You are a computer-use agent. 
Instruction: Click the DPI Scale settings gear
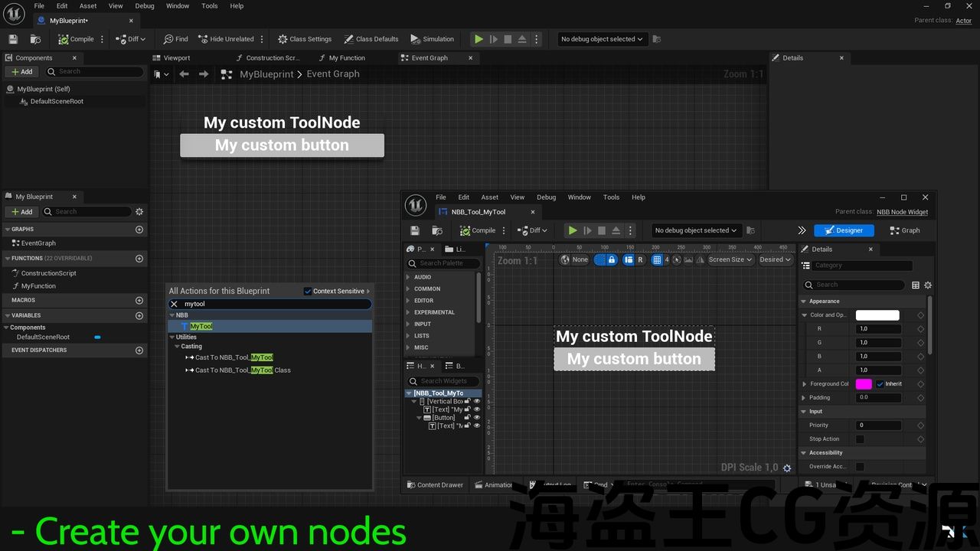[x=787, y=468]
